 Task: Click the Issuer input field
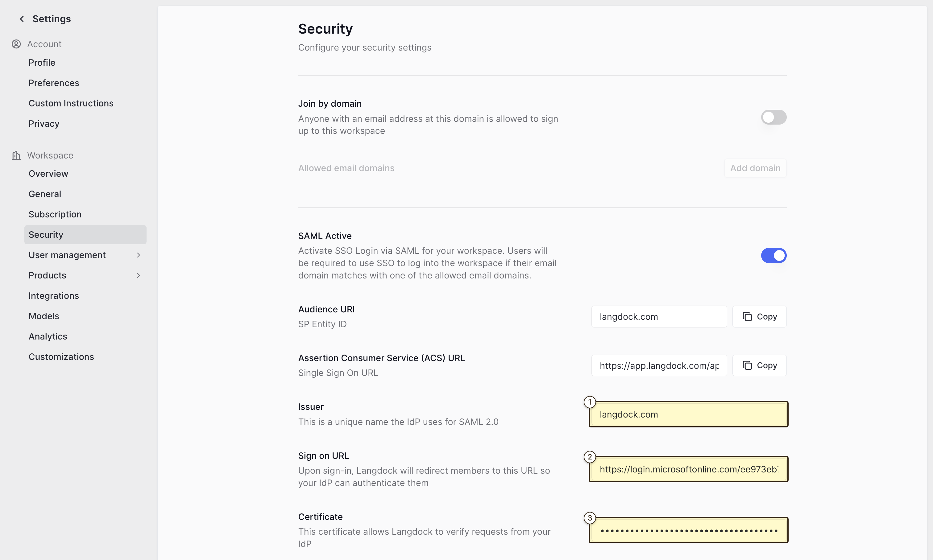click(x=688, y=414)
